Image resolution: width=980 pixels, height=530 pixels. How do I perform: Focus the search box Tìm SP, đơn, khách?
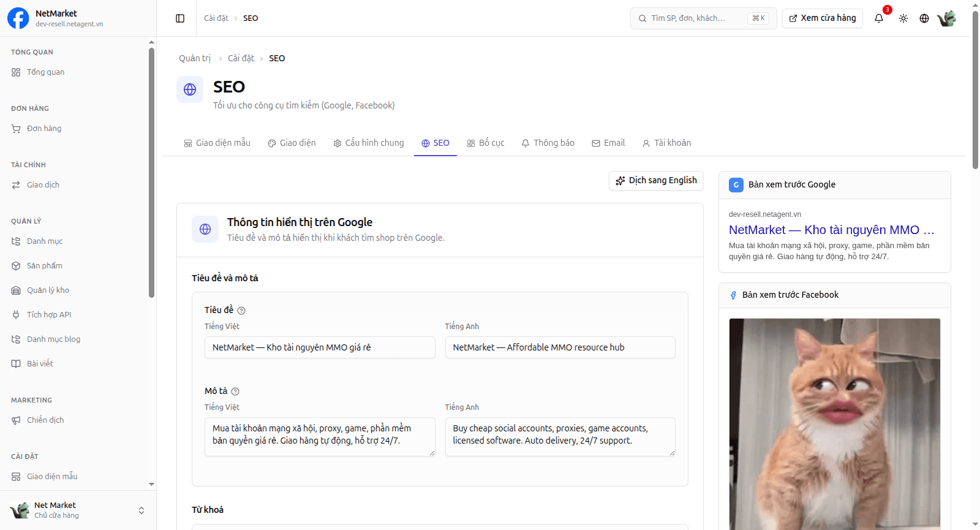click(x=703, y=18)
